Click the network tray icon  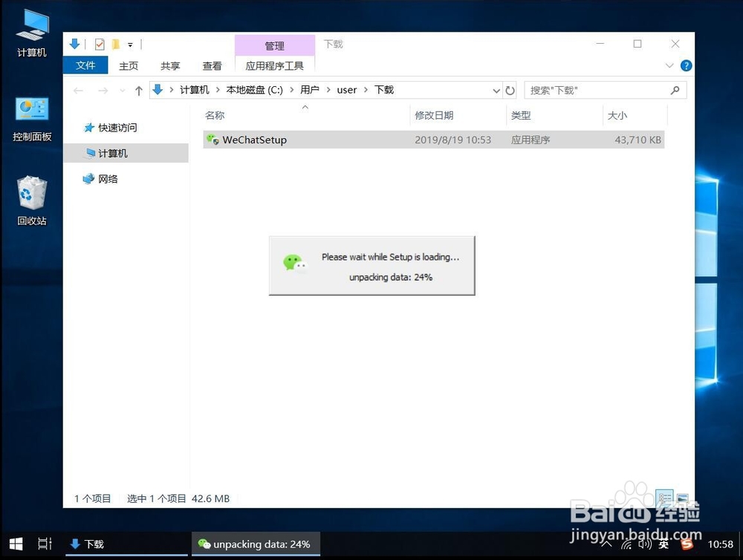pos(626,544)
